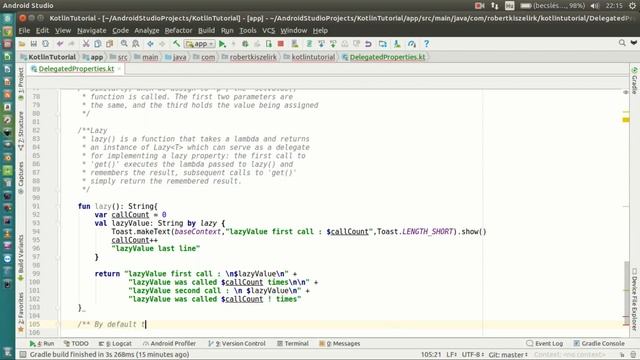Screen dimensions: 640x360
Task: Select the robertkiszelirk breadcrumb
Action: click(x=249, y=57)
